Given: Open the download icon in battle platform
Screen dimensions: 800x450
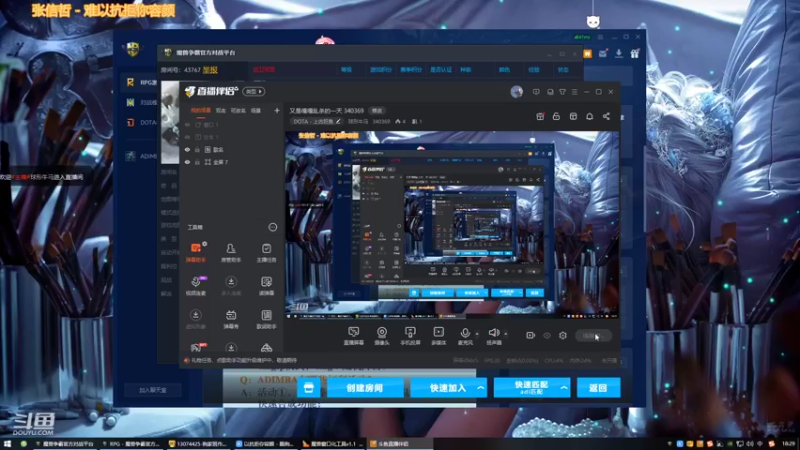Looking at the screenshot, I should click(618, 54).
